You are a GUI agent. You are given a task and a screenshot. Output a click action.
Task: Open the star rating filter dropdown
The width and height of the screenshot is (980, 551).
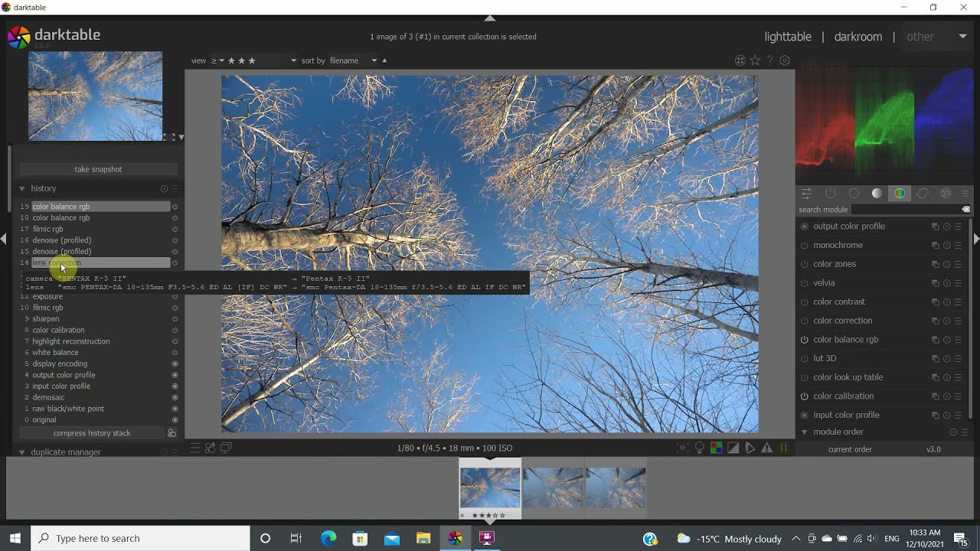pos(260,60)
